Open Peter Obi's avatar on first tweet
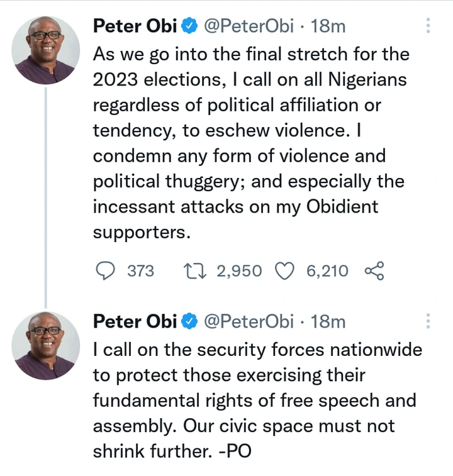This screenshot has width=453, height=476. click(47, 50)
